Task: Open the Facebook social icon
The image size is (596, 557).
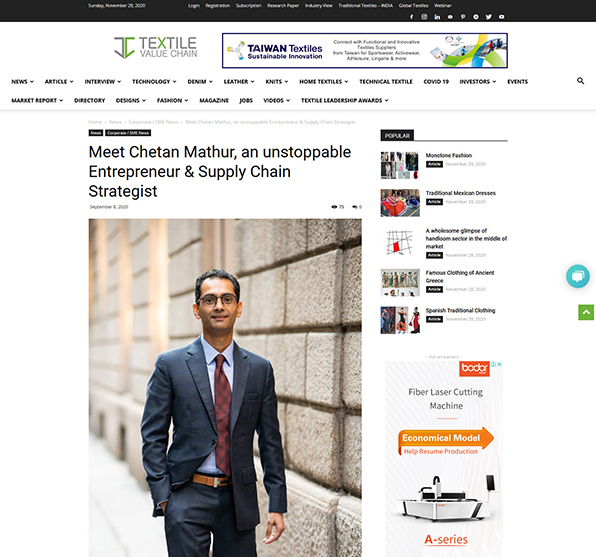Action: click(x=411, y=17)
